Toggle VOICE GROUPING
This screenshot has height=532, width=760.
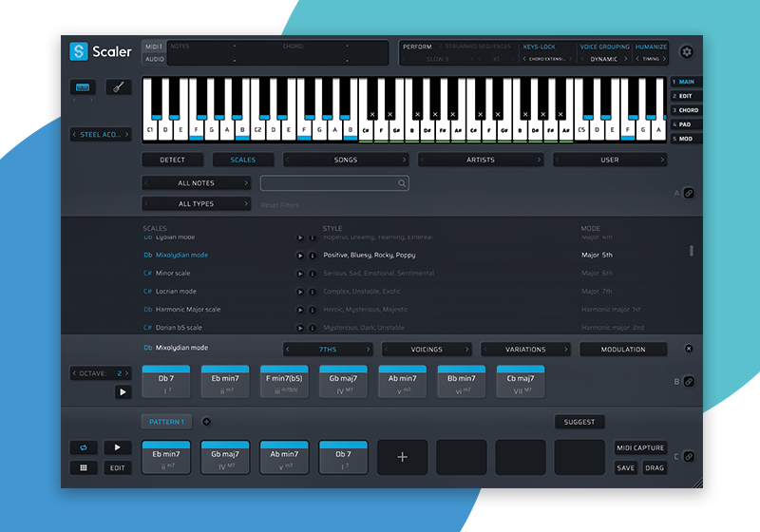pos(604,47)
